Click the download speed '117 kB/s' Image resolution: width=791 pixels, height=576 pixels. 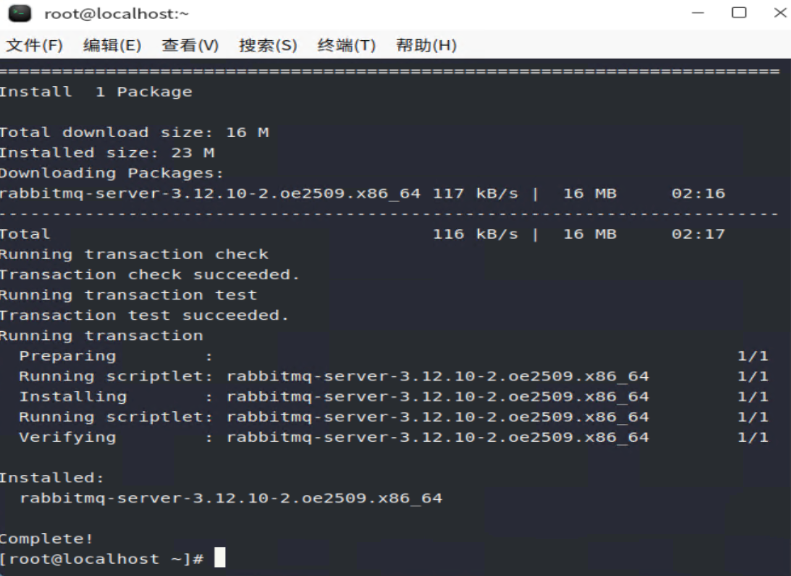coord(476,193)
